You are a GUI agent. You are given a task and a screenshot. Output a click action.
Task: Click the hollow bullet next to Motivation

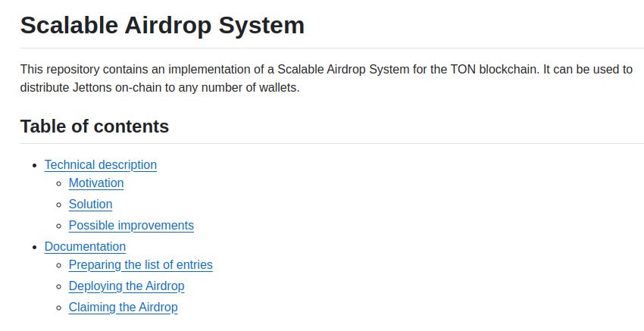(x=58, y=183)
